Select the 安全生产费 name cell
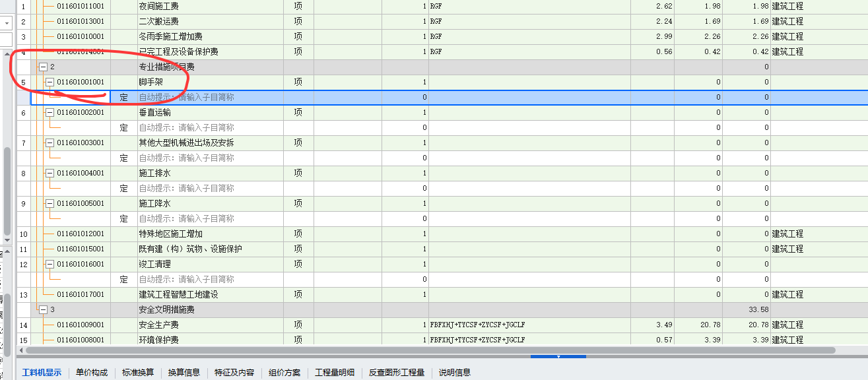The image size is (868, 380). tap(211, 325)
